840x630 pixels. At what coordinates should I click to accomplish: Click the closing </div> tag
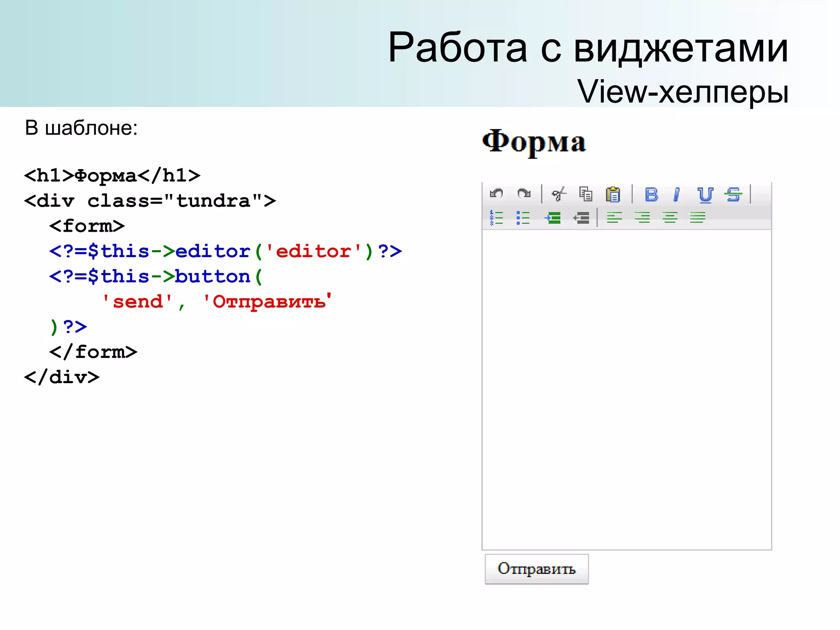(x=62, y=377)
